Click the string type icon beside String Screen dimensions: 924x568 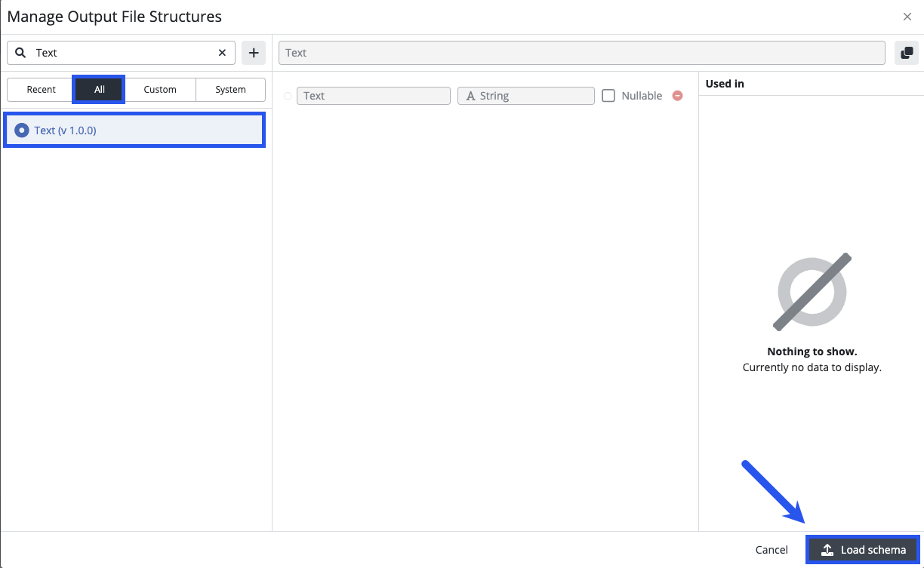coord(470,96)
